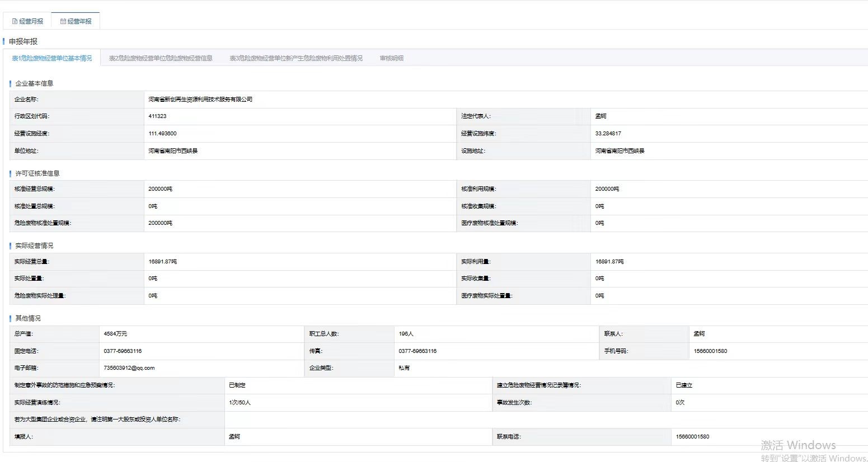This screenshot has width=868, height=462.
Task: Click the calendar icon on 经营年报 tab
Action: pos(63,21)
